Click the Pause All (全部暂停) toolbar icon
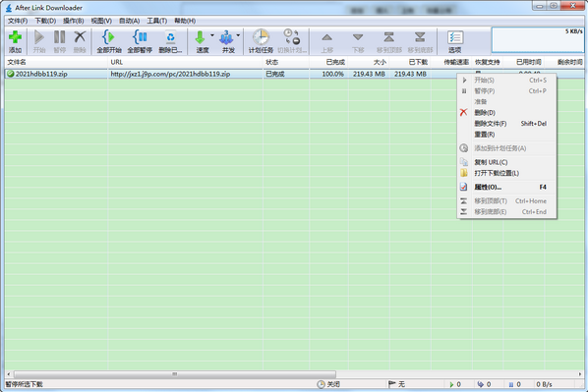This screenshot has width=588, height=392. 140,37
